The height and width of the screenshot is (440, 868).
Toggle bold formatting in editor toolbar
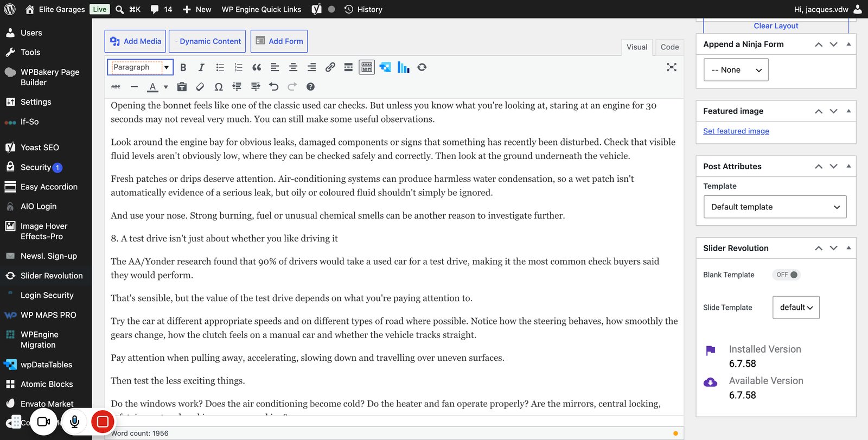pyautogui.click(x=183, y=67)
